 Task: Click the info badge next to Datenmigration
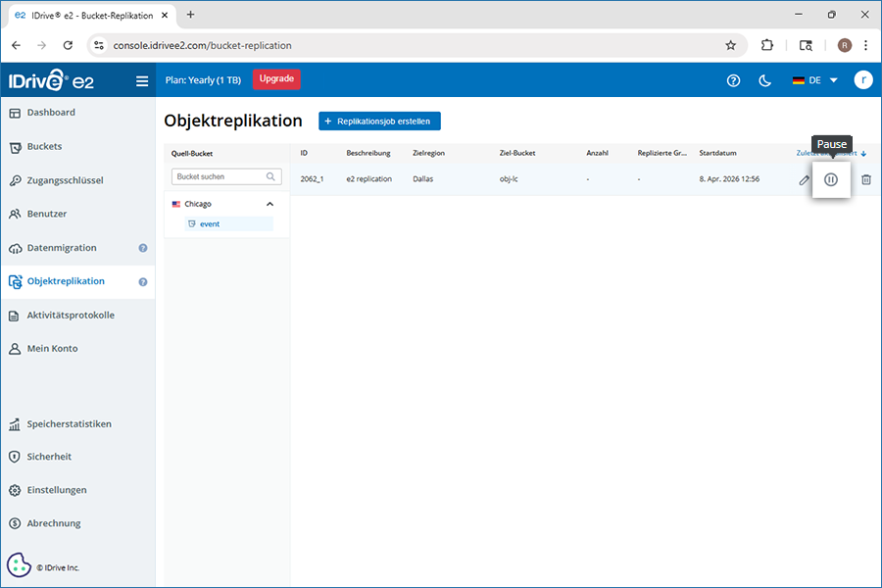tap(143, 248)
